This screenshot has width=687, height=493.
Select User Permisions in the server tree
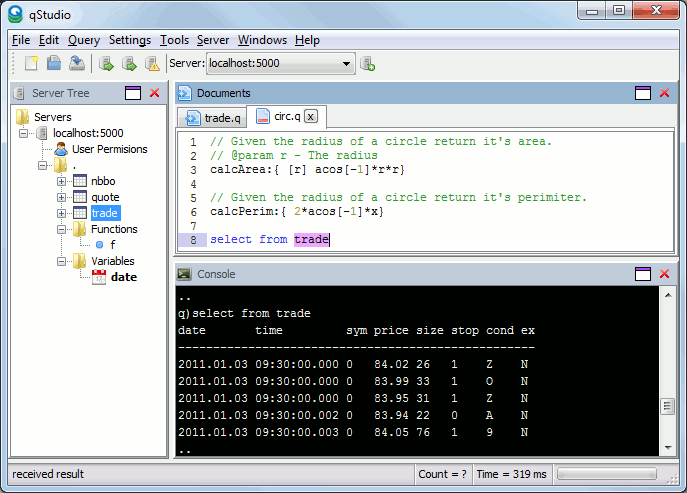pos(110,149)
